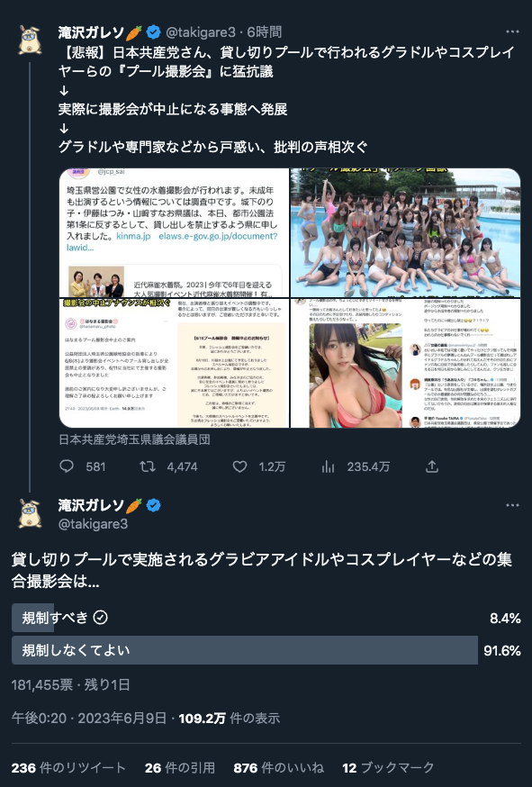Open the view analytics icon showing 235.4万
Screen dimensions: 532x787
click(x=328, y=466)
